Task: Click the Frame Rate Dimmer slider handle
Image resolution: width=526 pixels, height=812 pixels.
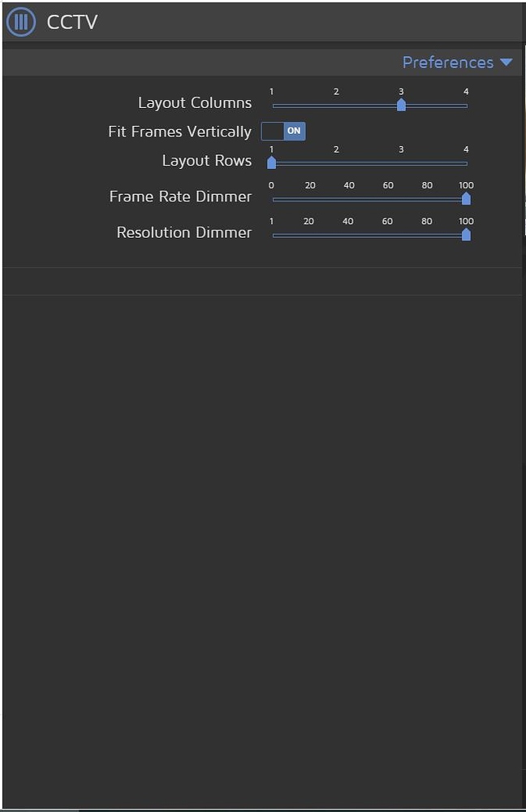Action: [x=465, y=199]
